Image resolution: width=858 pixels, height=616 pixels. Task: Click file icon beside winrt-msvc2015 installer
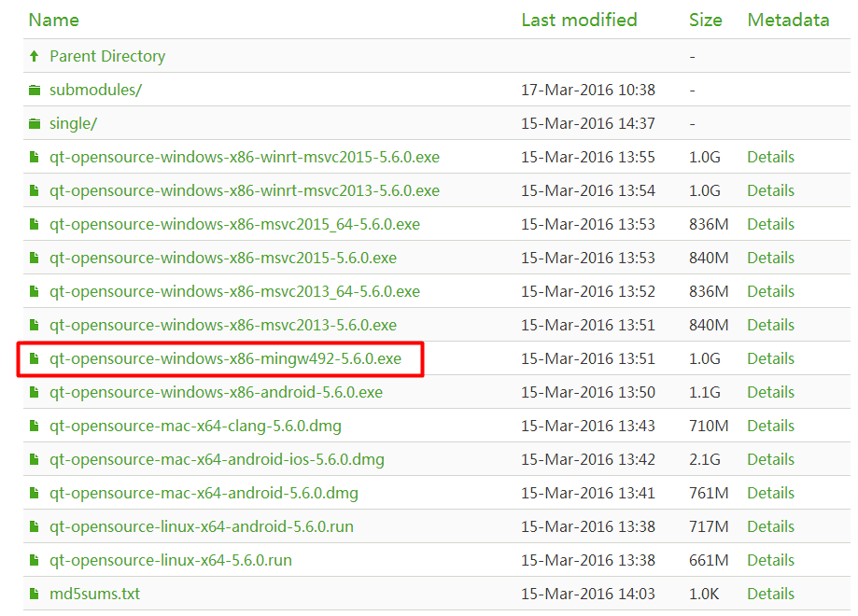(x=35, y=157)
